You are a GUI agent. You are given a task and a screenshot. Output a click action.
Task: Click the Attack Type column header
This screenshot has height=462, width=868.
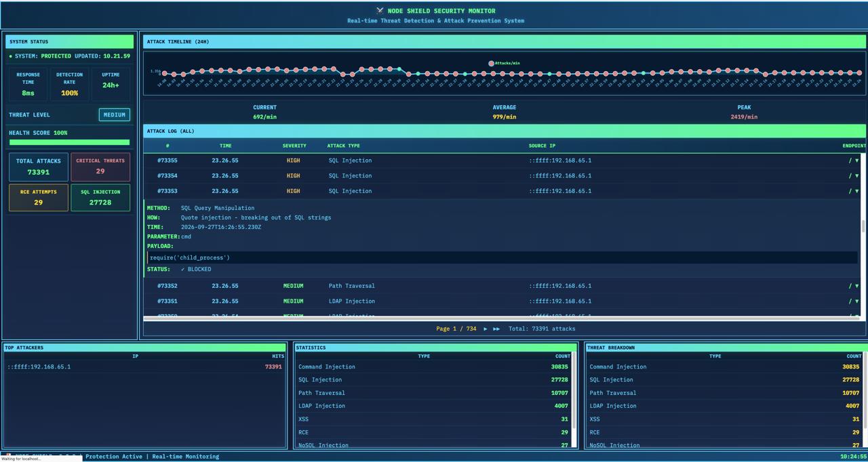click(x=344, y=146)
